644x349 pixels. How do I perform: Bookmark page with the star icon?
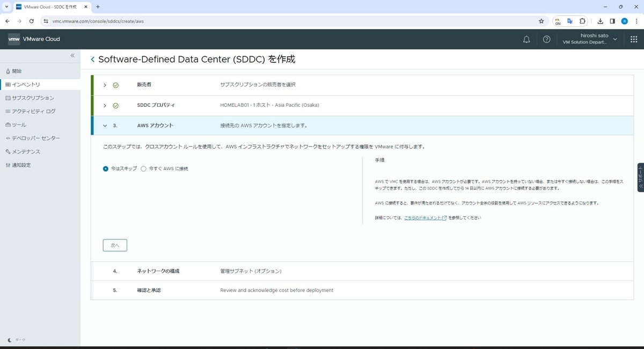pos(541,21)
